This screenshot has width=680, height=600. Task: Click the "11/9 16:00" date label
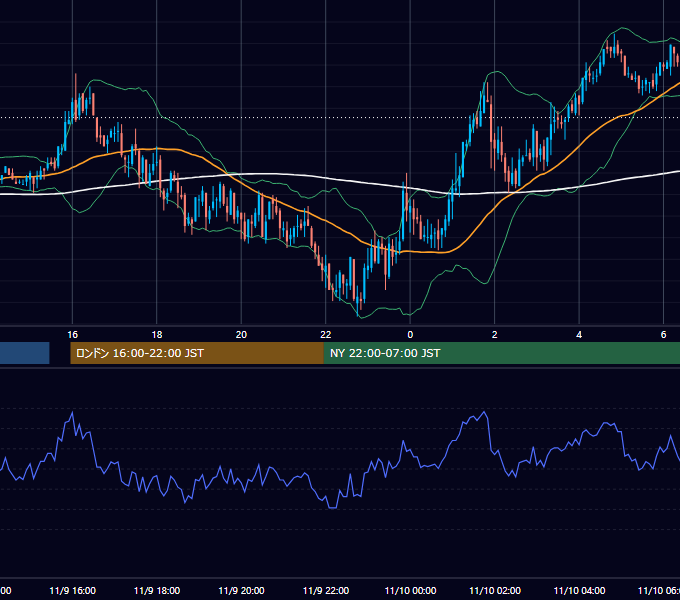click(72, 590)
